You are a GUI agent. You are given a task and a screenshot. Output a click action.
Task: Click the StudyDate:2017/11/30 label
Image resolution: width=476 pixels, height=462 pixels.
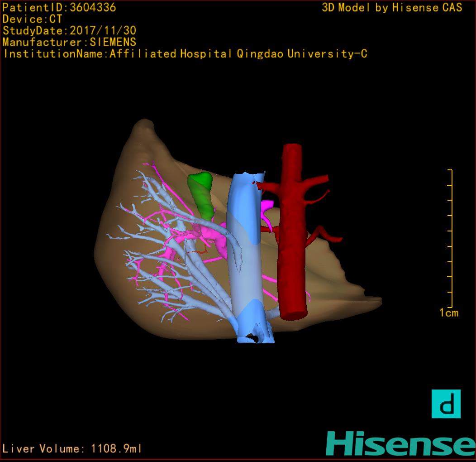(x=69, y=31)
